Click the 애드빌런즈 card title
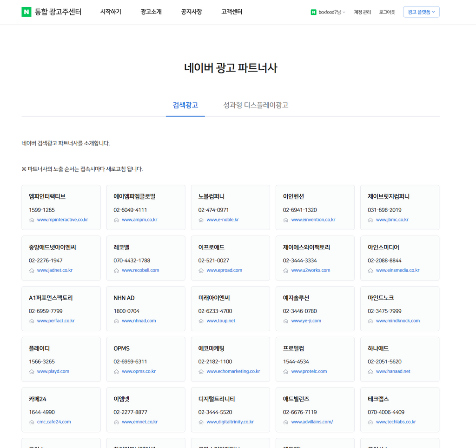The height and width of the screenshot is (448, 476). tap(296, 399)
